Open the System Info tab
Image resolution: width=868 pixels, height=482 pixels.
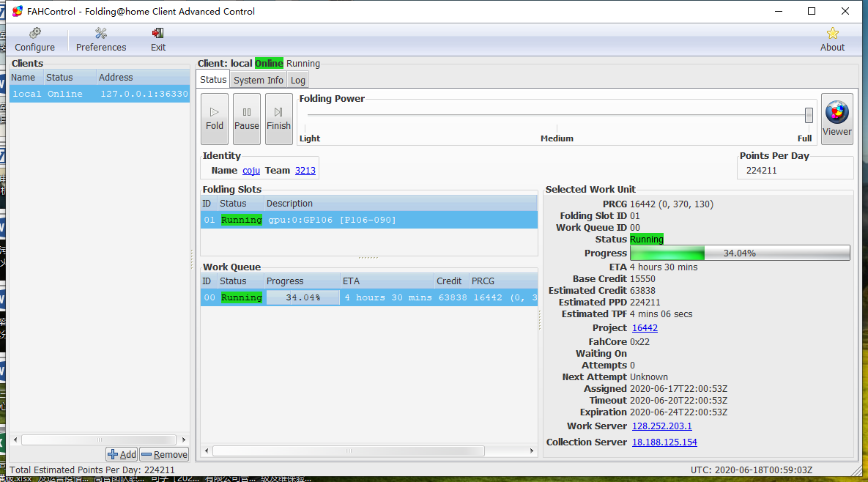click(258, 81)
